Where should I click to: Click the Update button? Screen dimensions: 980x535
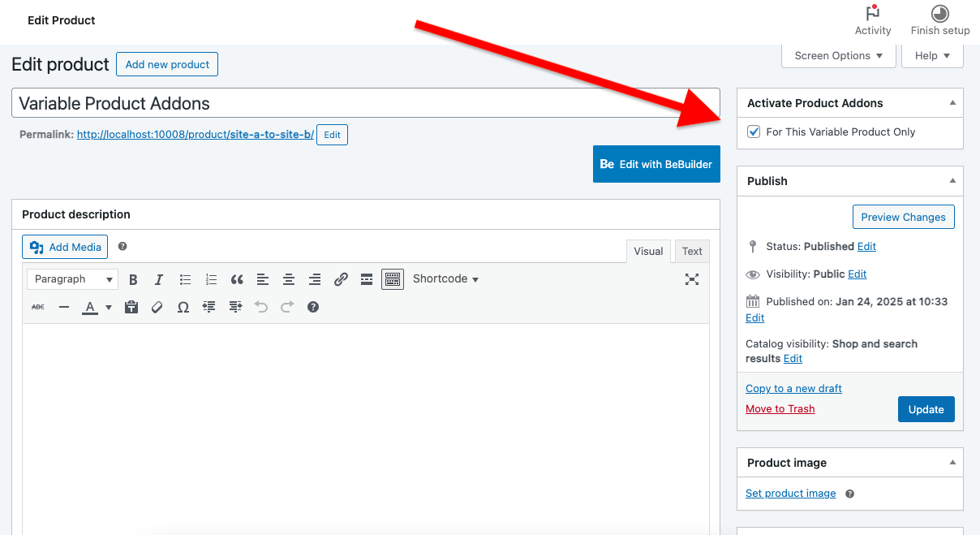point(926,409)
